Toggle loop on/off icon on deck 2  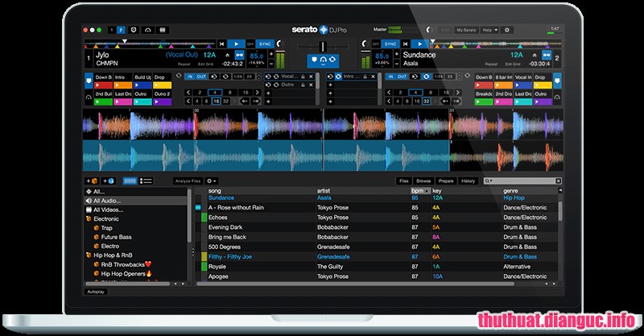(x=427, y=77)
